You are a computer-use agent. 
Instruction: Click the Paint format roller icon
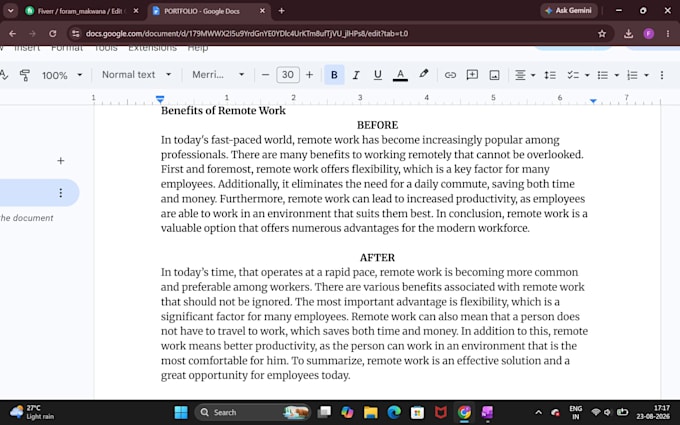pos(25,75)
